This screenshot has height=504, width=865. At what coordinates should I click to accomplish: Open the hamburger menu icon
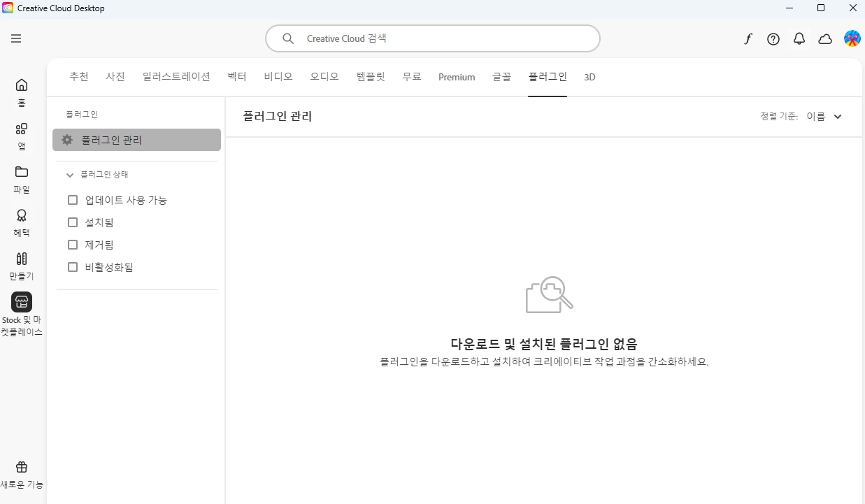tap(16, 38)
